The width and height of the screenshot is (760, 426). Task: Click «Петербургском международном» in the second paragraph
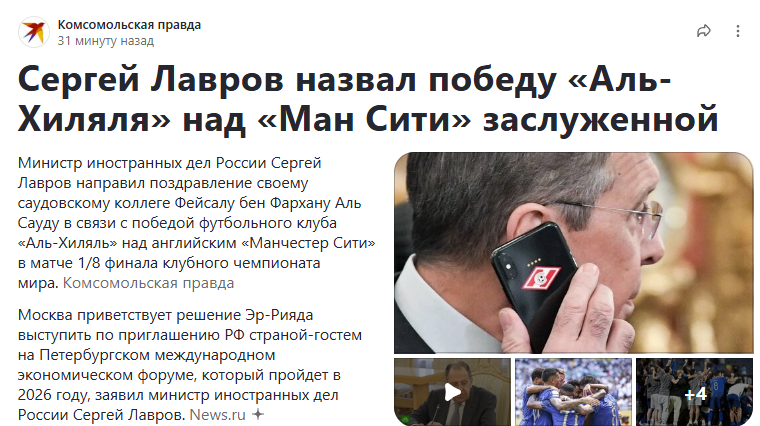click(157, 355)
